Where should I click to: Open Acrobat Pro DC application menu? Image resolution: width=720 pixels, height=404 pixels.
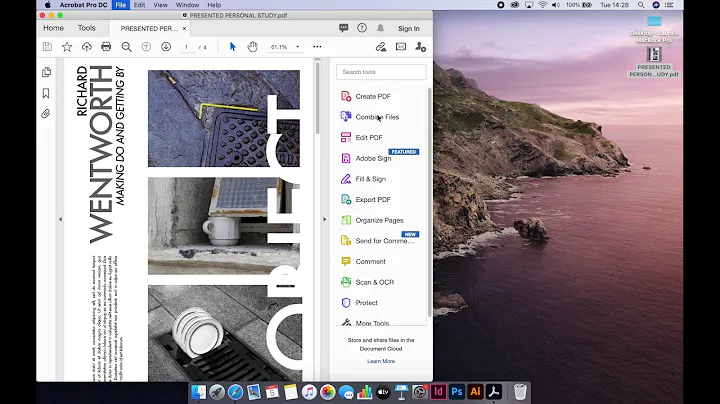click(83, 5)
